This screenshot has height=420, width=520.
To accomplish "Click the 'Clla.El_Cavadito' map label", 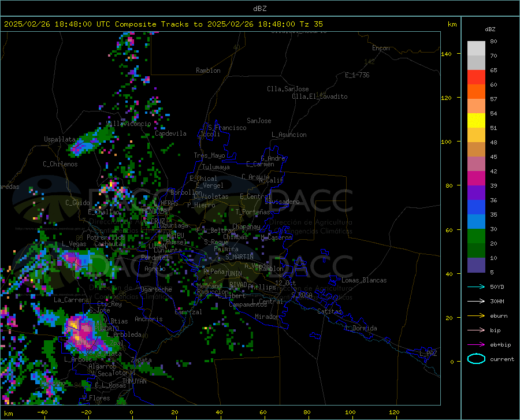I will (320, 96).
